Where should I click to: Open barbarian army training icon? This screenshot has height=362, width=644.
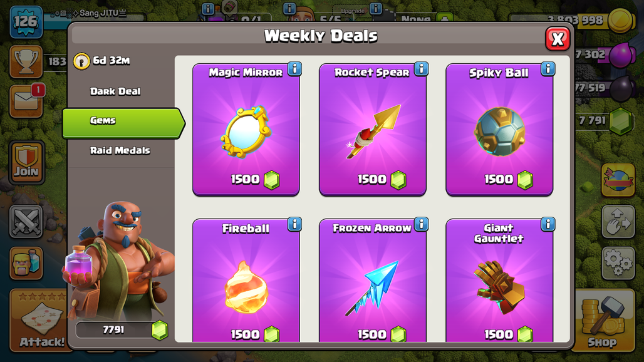click(26, 264)
